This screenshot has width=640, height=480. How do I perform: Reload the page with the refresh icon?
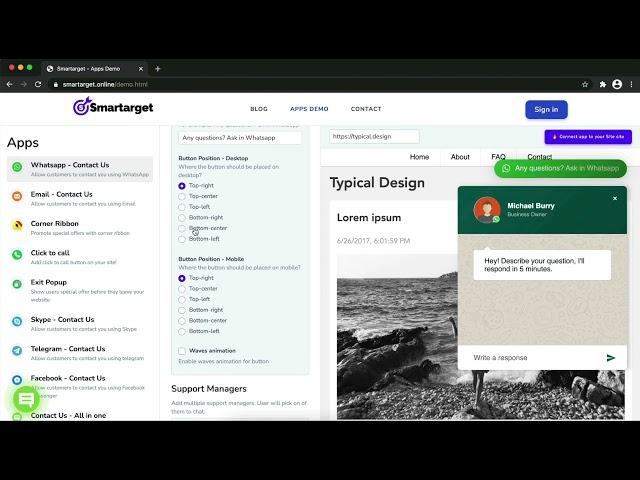click(x=38, y=84)
